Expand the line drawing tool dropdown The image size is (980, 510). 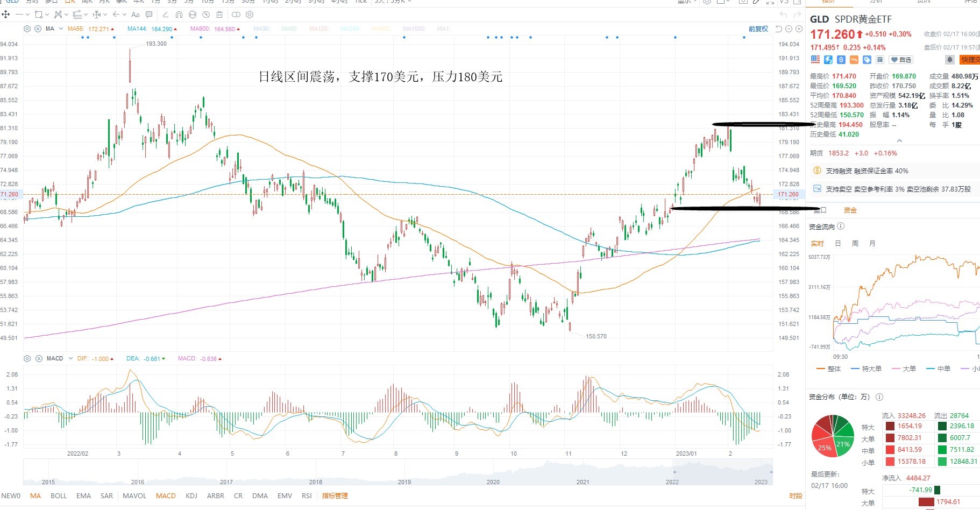(x=27, y=15)
